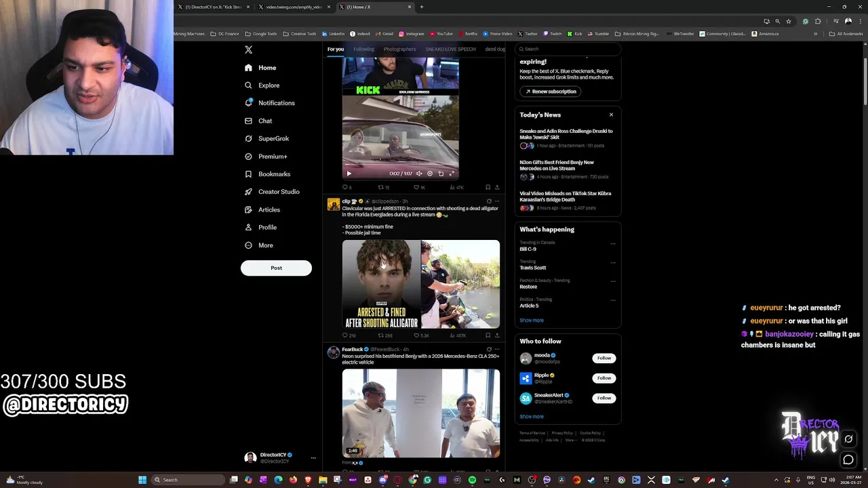Follow the SneakerAlert account
This screenshot has height=488, width=868.
click(x=604, y=398)
